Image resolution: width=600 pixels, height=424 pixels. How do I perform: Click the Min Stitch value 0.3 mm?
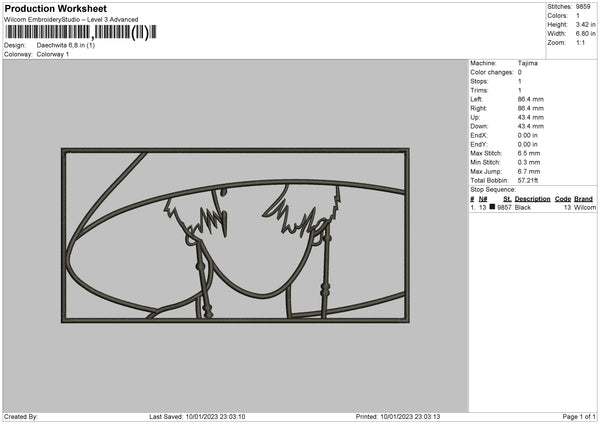tap(529, 162)
